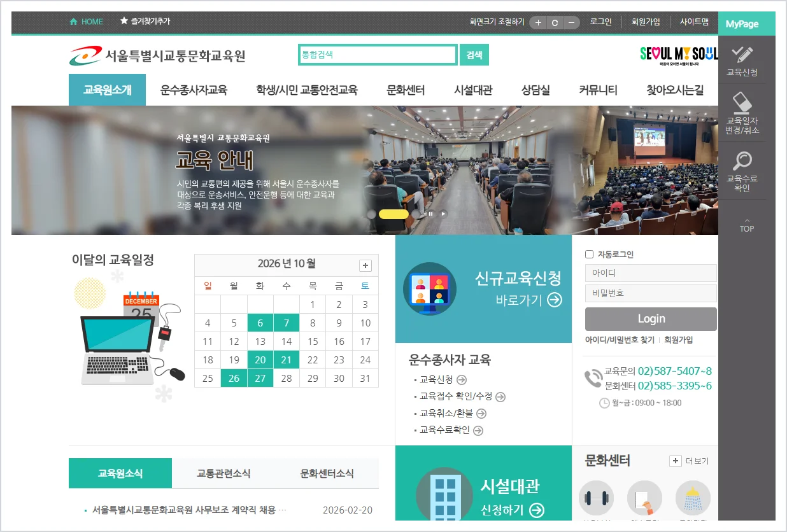Click the 즐겨찾기추가 star icon
The height and width of the screenshot is (532, 787).
click(x=124, y=21)
